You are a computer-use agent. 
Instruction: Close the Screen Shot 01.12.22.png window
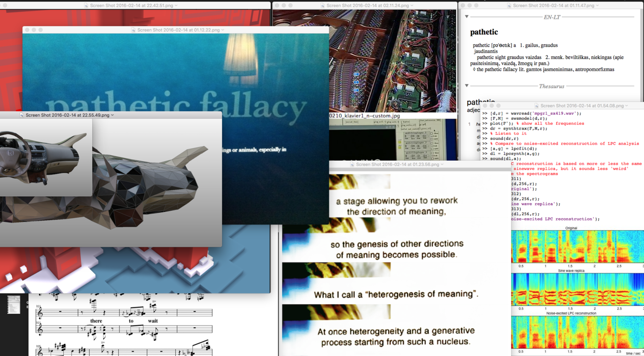(27, 30)
